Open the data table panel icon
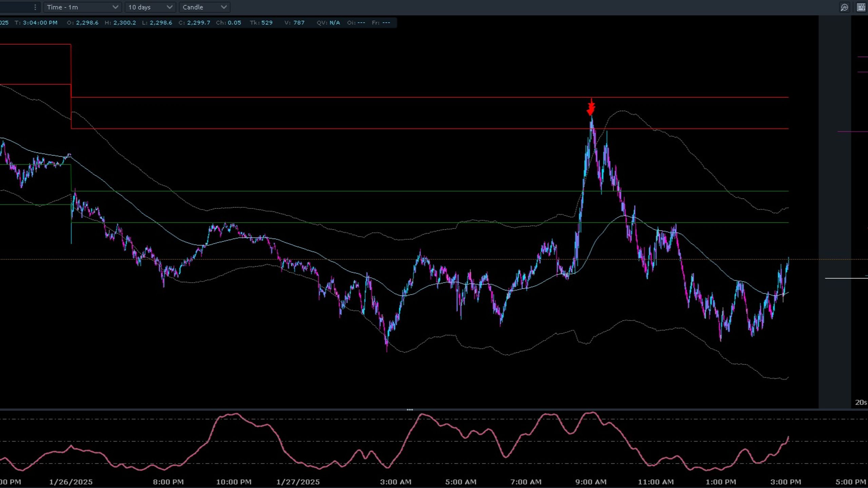 pos(861,7)
